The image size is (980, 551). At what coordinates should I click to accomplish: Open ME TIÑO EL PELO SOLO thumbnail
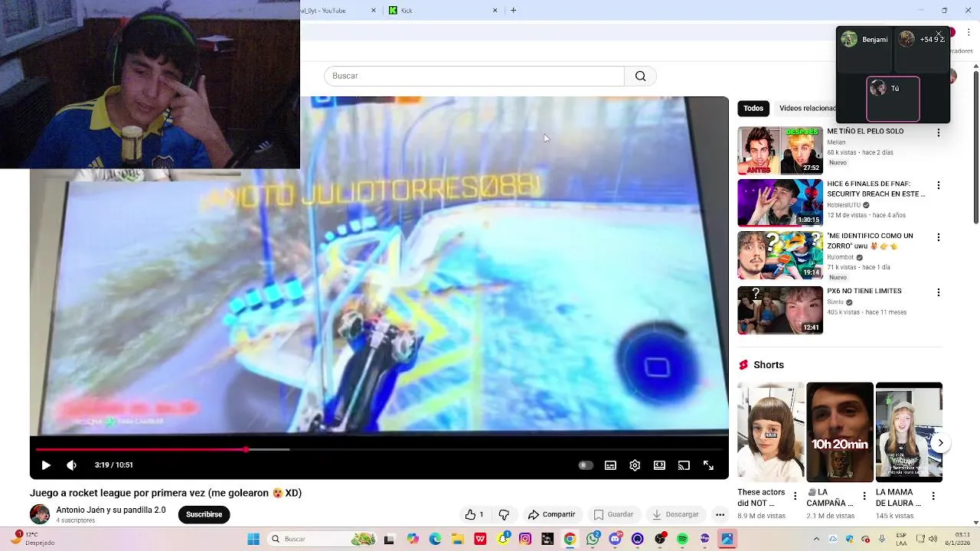780,150
